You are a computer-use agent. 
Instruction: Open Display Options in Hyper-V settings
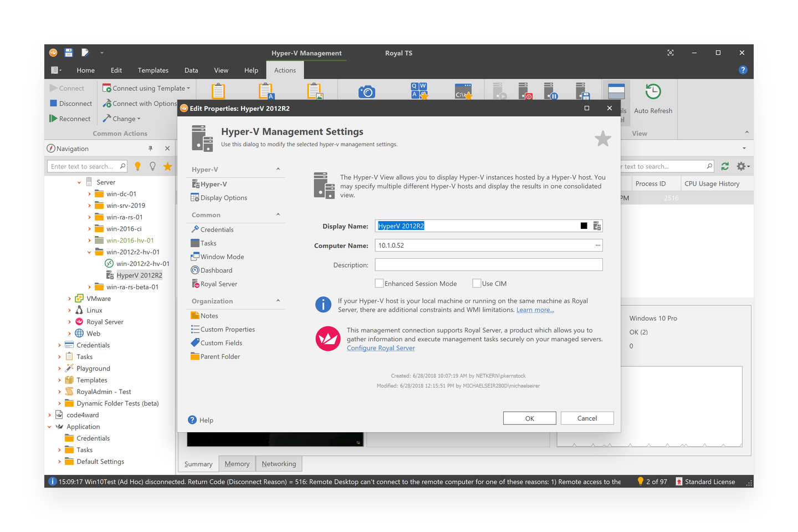223,197
